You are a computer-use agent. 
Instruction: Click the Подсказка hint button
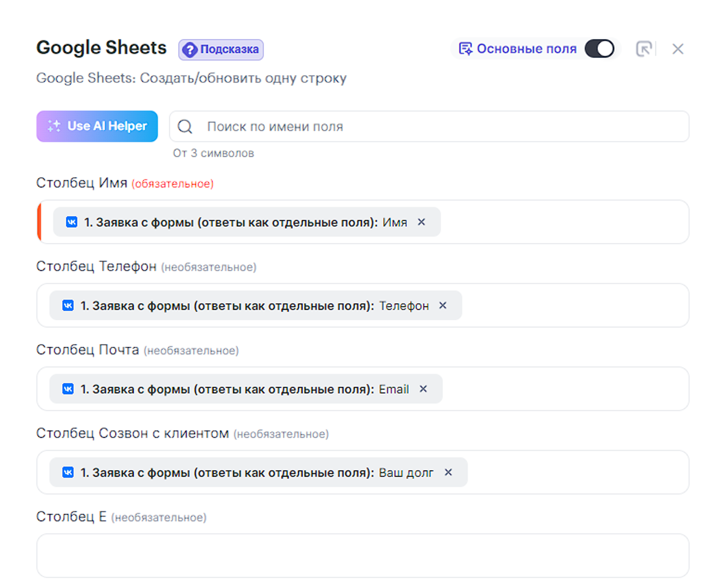[x=221, y=50]
